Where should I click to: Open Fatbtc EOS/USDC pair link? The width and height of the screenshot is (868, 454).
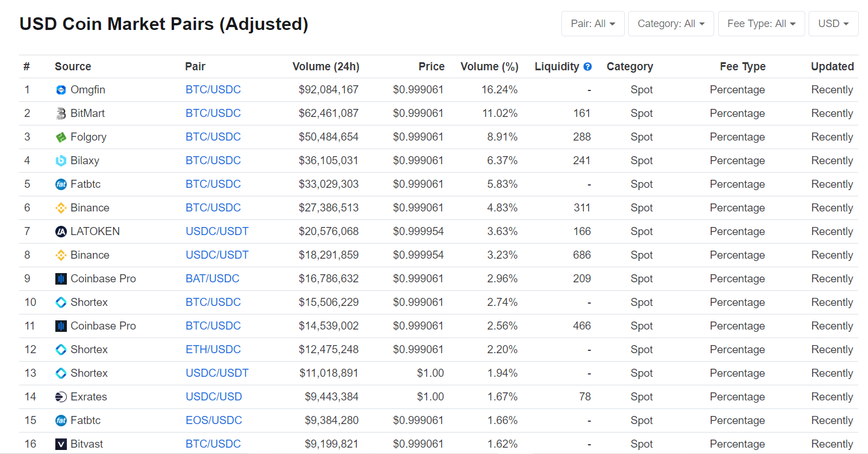coord(214,421)
